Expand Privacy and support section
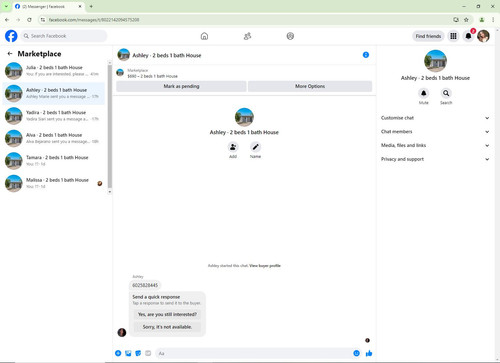Viewport: 500px width, 363px height. click(x=435, y=159)
